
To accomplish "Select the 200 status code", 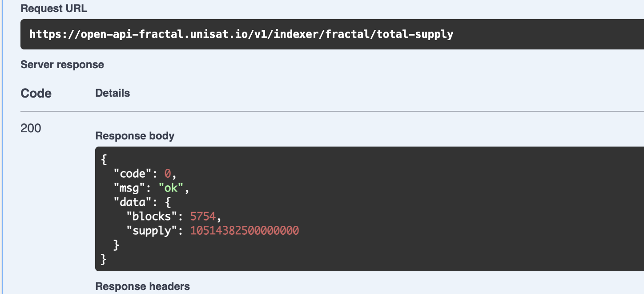I will tap(31, 128).
